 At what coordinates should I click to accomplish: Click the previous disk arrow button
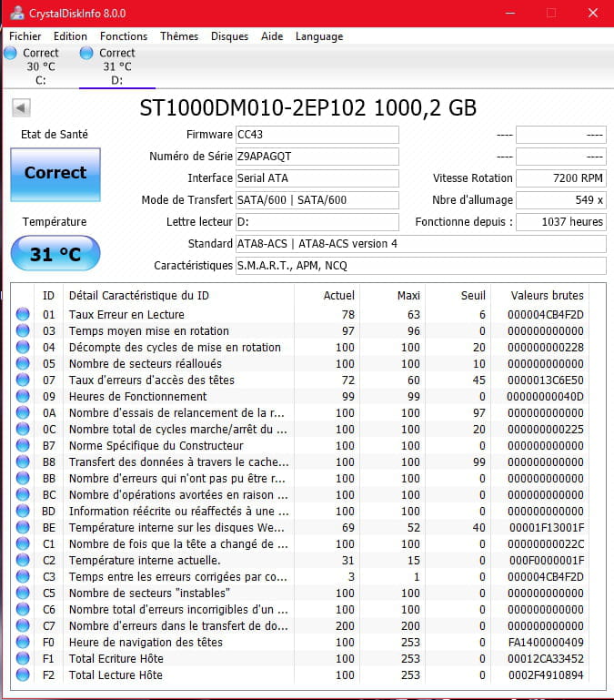(20, 108)
